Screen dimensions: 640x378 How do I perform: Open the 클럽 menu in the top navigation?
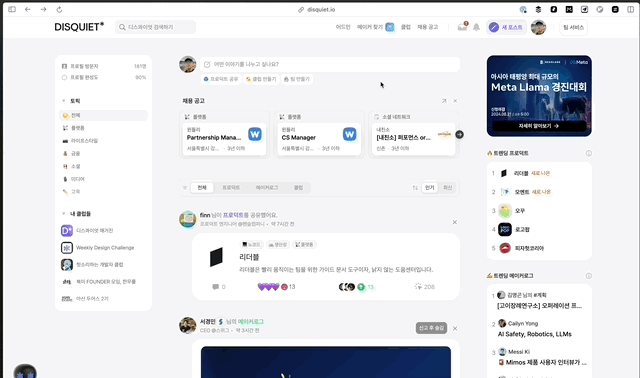[406, 27]
